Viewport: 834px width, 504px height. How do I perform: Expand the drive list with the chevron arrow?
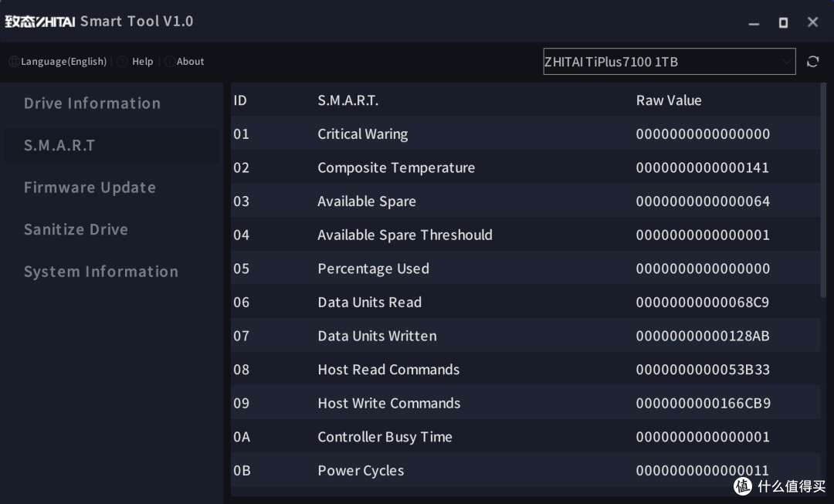pyautogui.click(x=785, y=62)
